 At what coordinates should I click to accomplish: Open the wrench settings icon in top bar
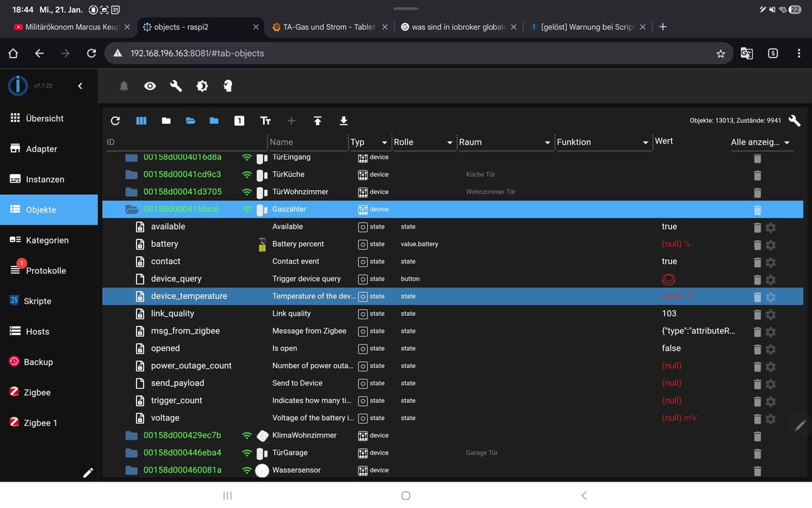tap(176, 86)
